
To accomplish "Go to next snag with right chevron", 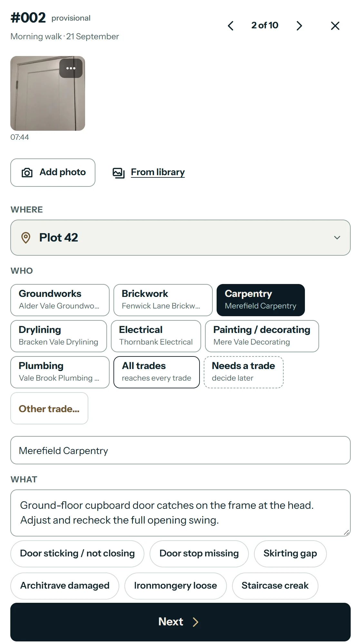I will tap(299, 26).
